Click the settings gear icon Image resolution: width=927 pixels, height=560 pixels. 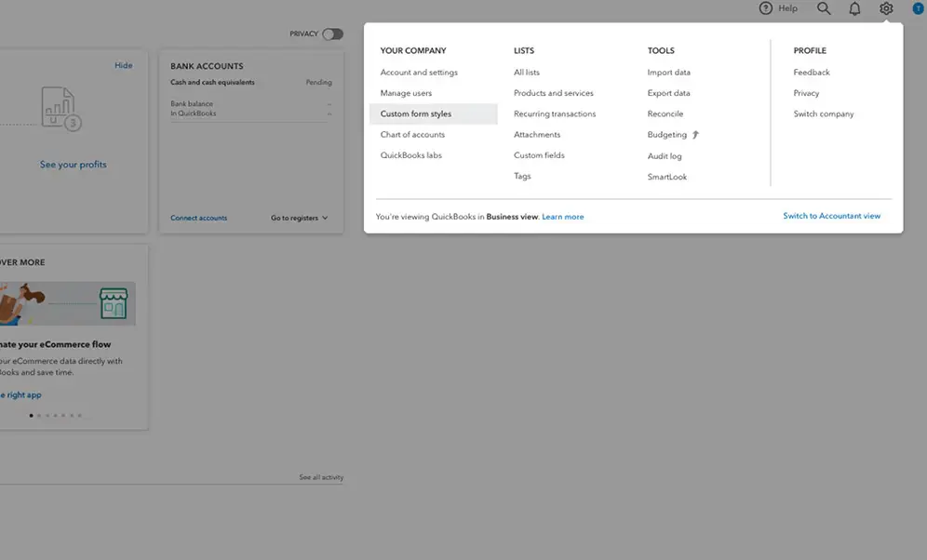[x=886, y=8]
